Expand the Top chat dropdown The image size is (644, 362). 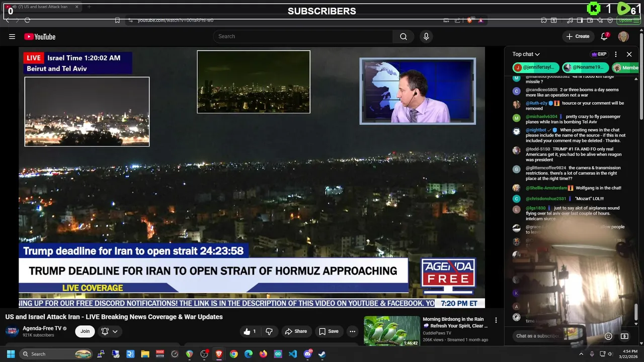click(526, 54)
